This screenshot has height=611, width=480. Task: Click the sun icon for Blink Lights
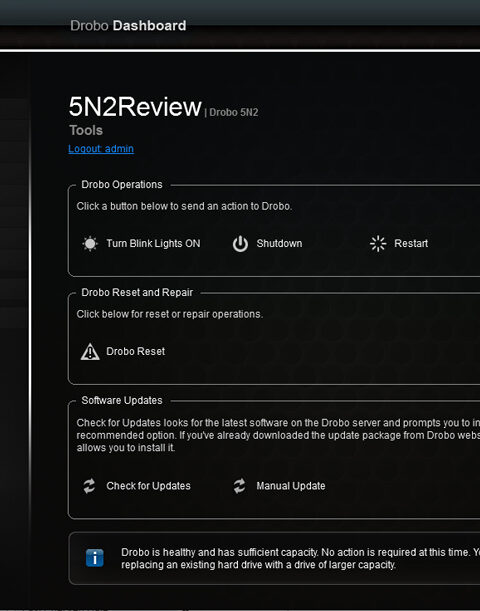point(90,244)
